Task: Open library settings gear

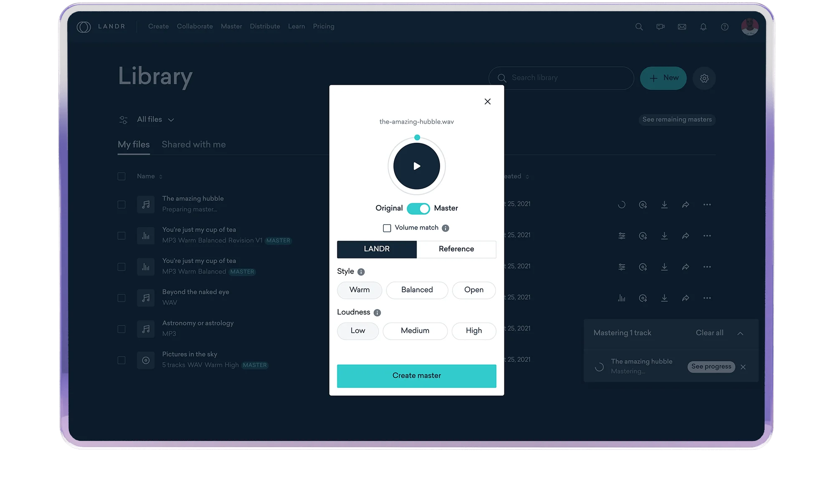Action: 704,78
